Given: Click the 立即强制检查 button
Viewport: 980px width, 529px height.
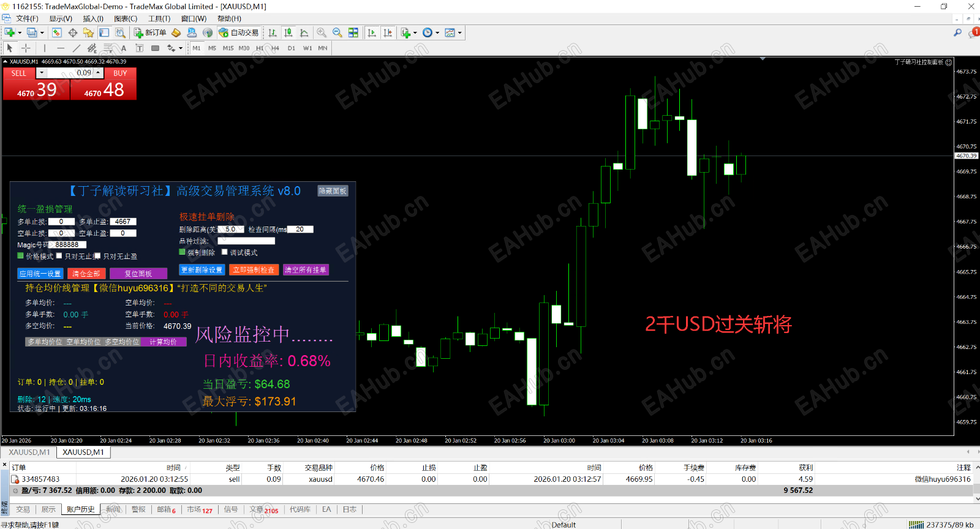Looking at the screenshot, I should [254, 269].
